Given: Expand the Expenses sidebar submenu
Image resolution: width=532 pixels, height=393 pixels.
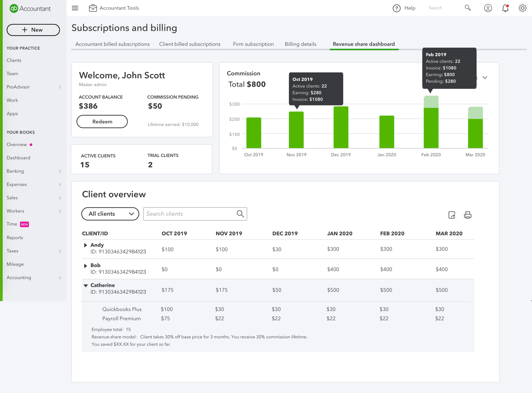Looking at the screenshot, I should (60, 185).
